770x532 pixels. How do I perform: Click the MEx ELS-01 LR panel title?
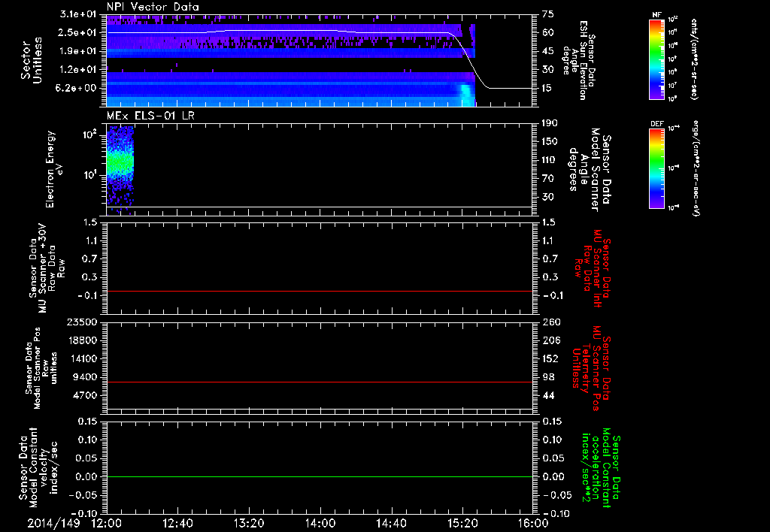[x=150, y=116]
